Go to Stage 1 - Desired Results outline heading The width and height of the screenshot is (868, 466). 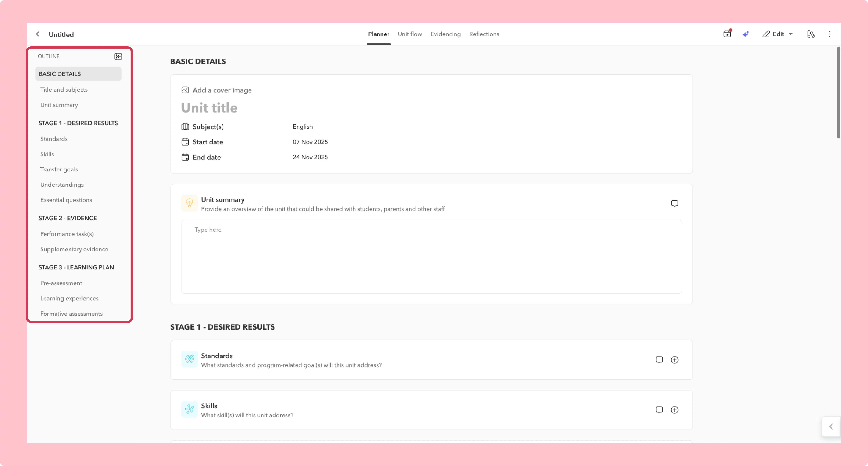click(x=78, y=123)
